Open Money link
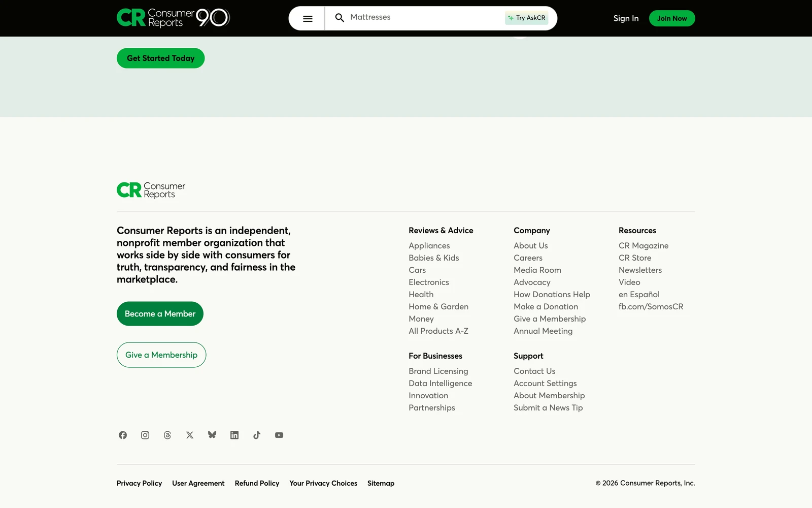 coord(421,319)
